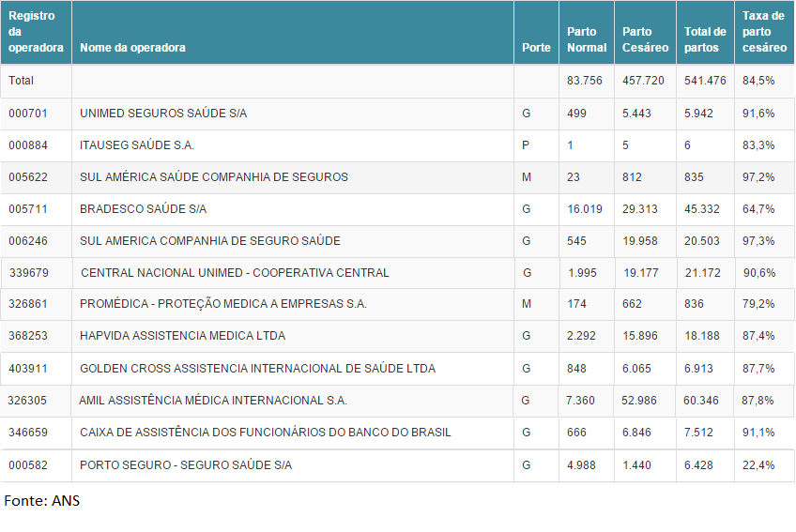Select the 'Parto Normal' column header
Image resolution: width=796 pixels, height=532 pixels.
pyautogui.click(x=587, y=39)
